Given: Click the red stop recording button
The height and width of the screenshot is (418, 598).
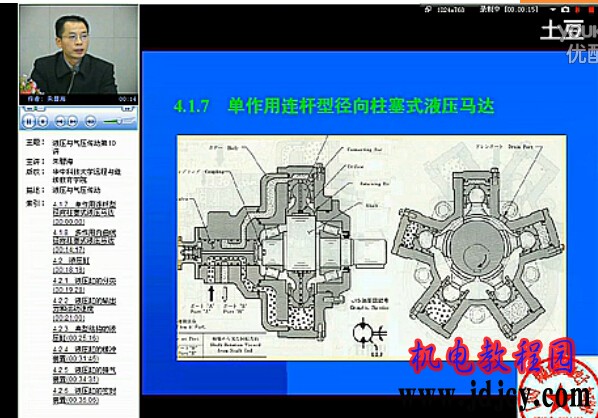Looking at the screenshot, I should click(593, 10).
